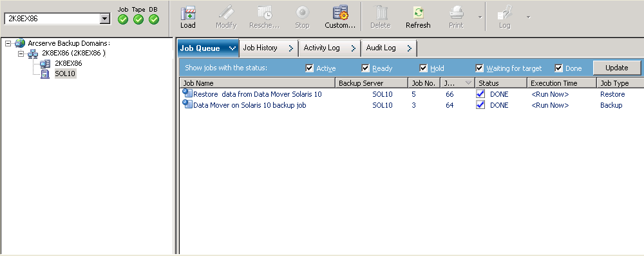This screenshot has height=256, width=644.
Task: Click the Restore data job row icon
Action: point(187,94)
